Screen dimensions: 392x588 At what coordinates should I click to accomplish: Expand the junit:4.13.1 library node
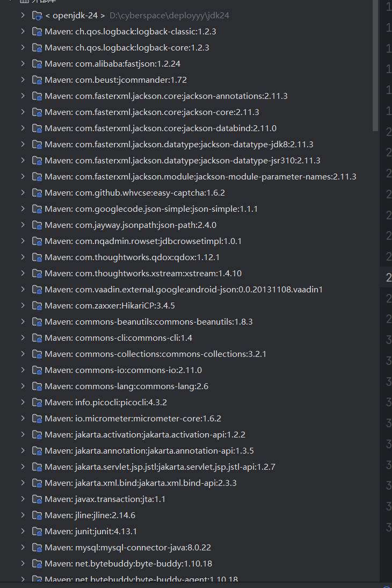click(23, 532)
